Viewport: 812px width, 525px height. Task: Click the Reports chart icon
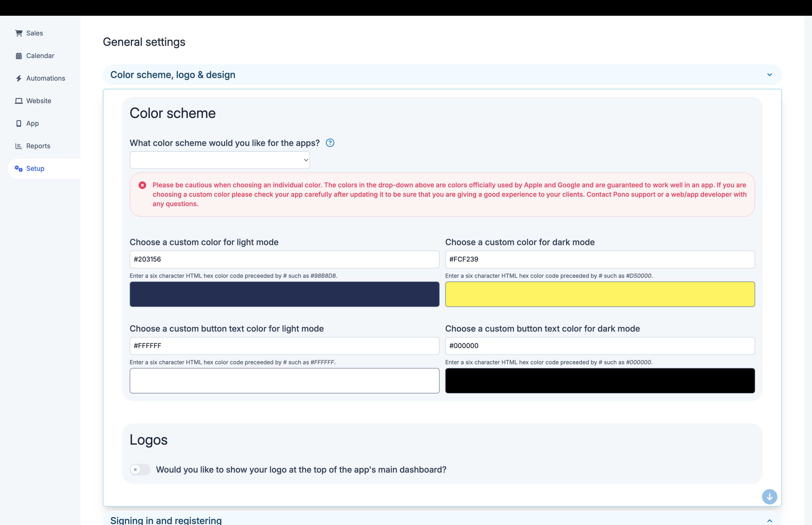19,145
